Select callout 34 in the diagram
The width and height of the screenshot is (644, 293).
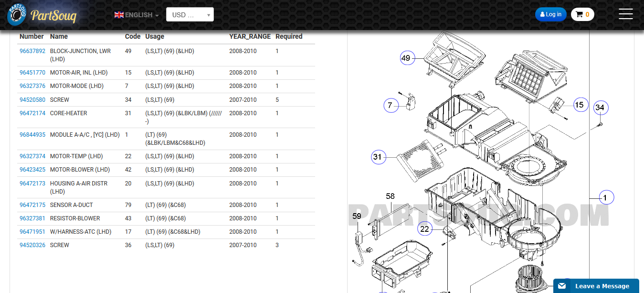click(x=600, y=108)
